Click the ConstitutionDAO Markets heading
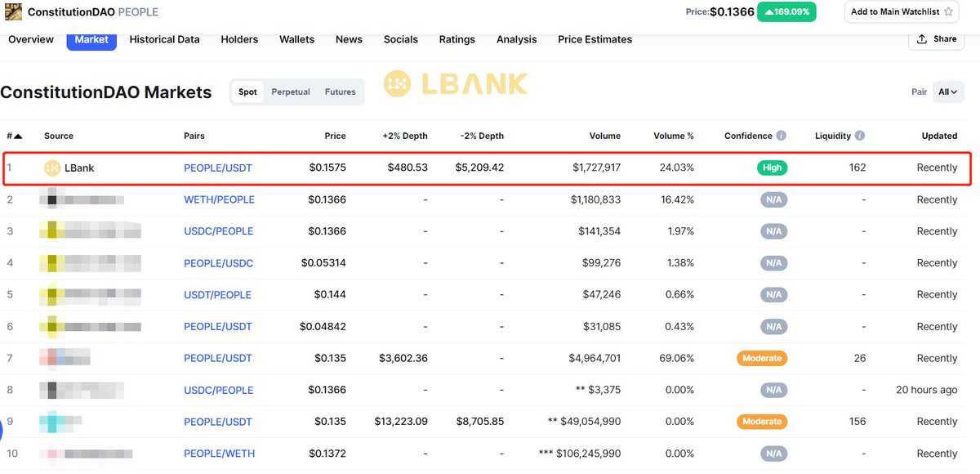The height and width of the screenshot is (474, 980). (x=106, y=92)
